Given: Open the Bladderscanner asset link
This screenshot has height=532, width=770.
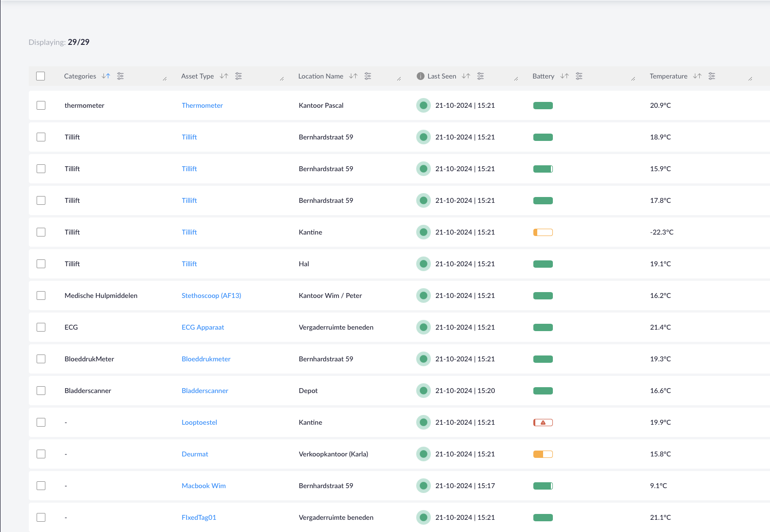Looking at the screenshot, I should (x=205, y=391).
